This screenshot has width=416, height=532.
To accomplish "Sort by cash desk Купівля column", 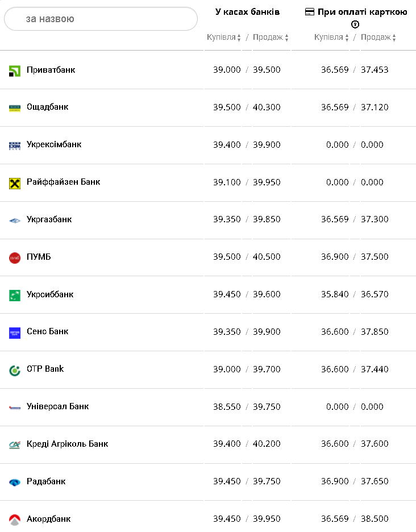I will click(224, 38).
